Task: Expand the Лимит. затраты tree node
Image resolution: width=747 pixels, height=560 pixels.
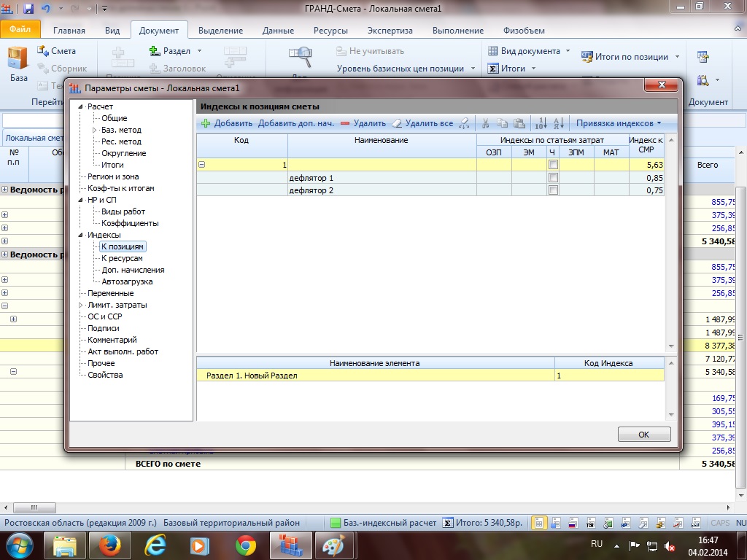Action: click(x=82, y=305)
